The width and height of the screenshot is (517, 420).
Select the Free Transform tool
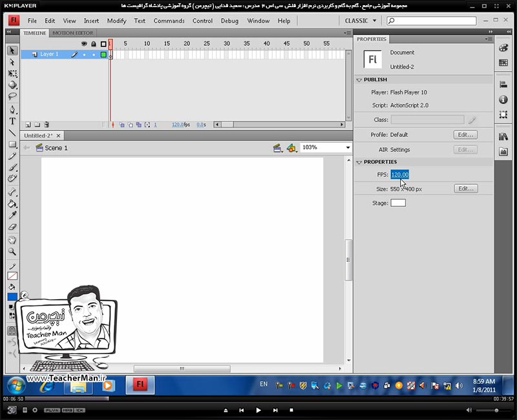click(x=12, y=74)
